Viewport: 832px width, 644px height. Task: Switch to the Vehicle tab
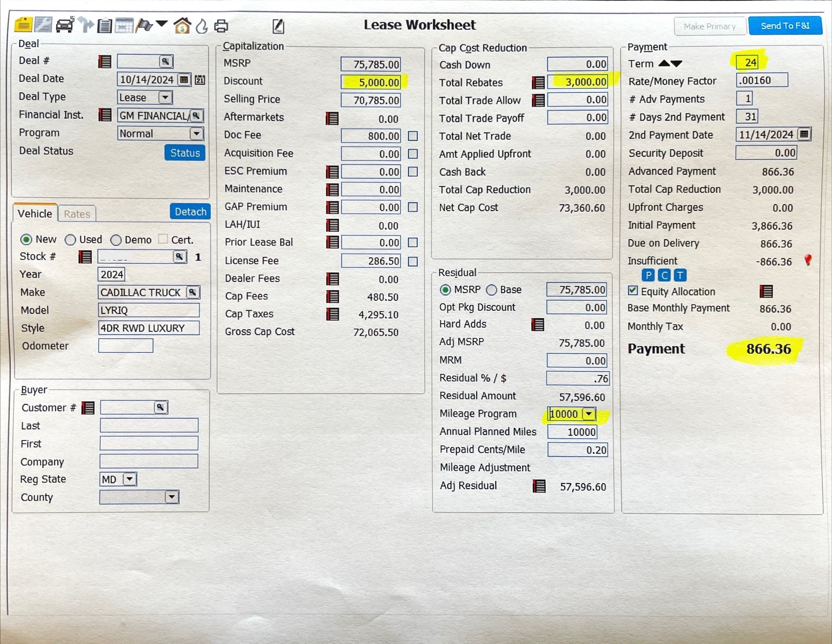pyautogui.click(x=35, y=214)
